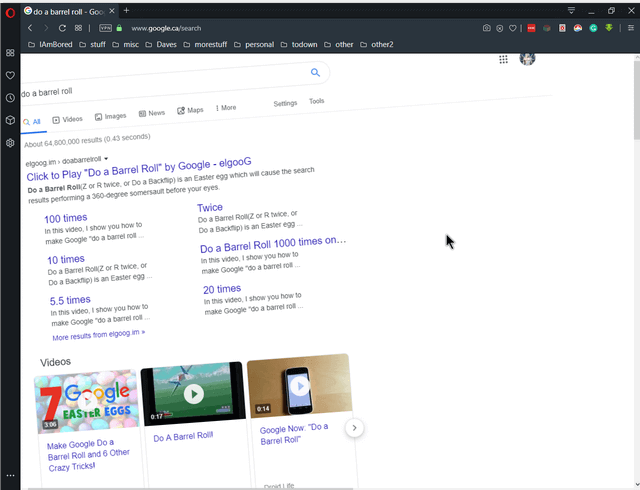Open the stuff bookmarks folder
Image resolution: width=640 pixels, height=490 pixels.
coord(92,44)
